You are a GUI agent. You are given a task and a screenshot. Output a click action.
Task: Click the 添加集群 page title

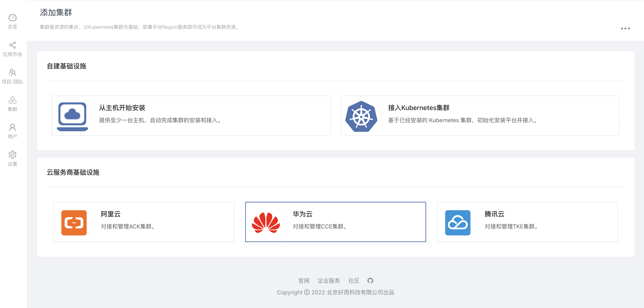pos(56,13)
